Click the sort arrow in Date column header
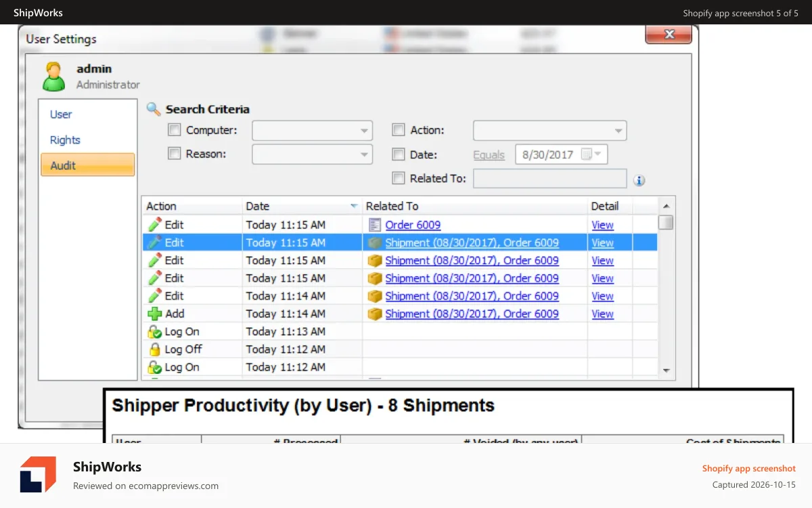The image size is (812, 508). (354, 206)
